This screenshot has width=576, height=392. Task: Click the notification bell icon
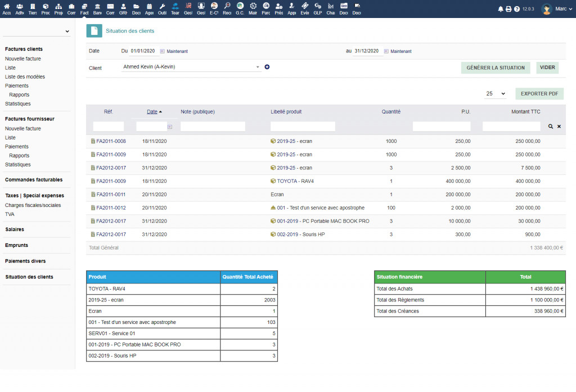click(x=501, y=9)
